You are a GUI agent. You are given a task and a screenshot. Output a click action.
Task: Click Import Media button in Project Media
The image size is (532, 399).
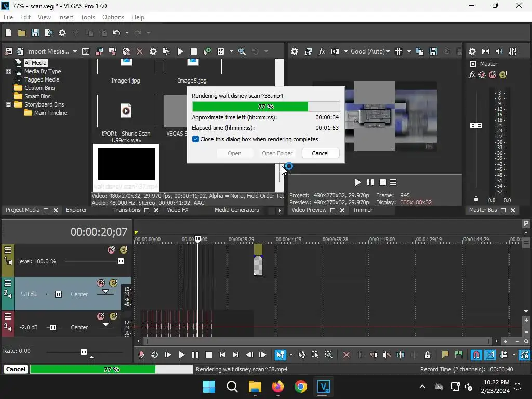tap(48, 51)
